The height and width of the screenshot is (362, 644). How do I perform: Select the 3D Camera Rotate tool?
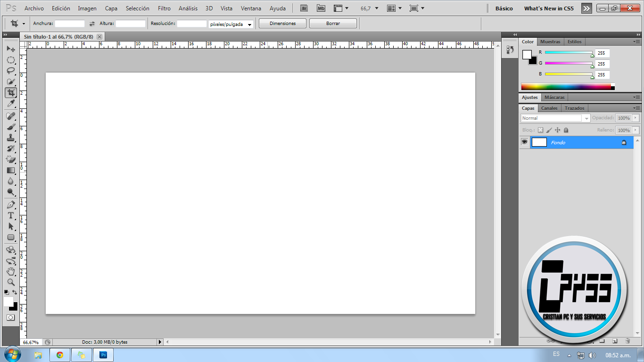[10, 261]
